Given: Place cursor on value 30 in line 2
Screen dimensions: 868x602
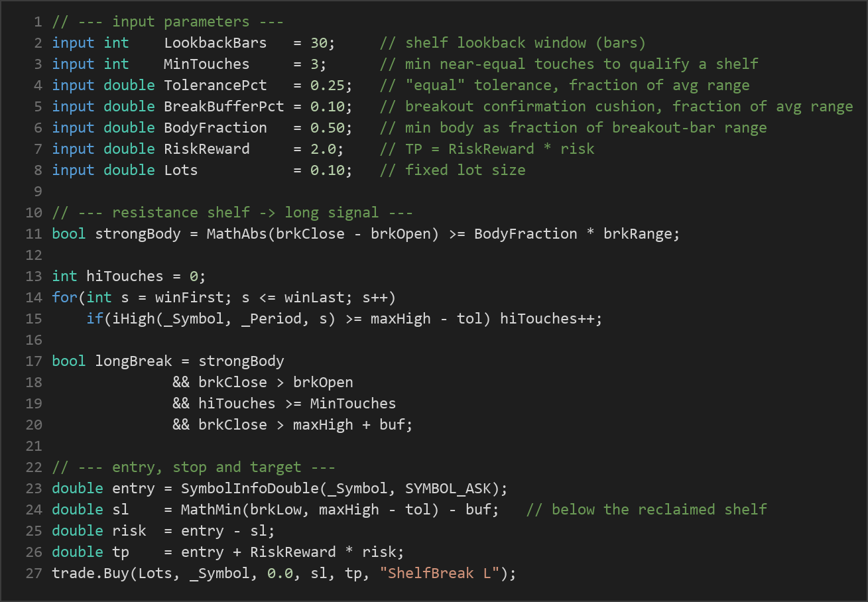Looking at the screenshot, I should [319, 42].
